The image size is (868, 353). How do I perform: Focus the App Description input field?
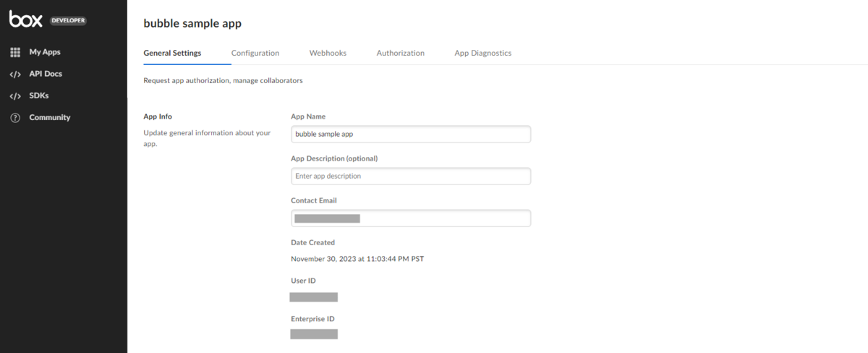[411, 176]
